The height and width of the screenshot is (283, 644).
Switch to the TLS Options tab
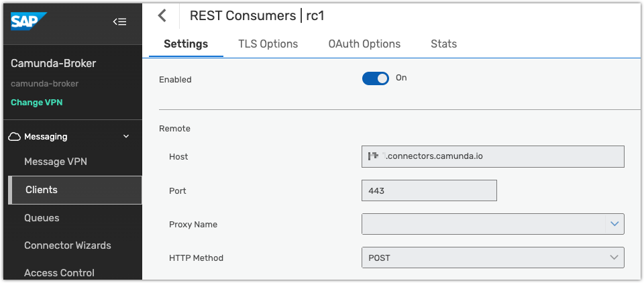click(268, 44)
